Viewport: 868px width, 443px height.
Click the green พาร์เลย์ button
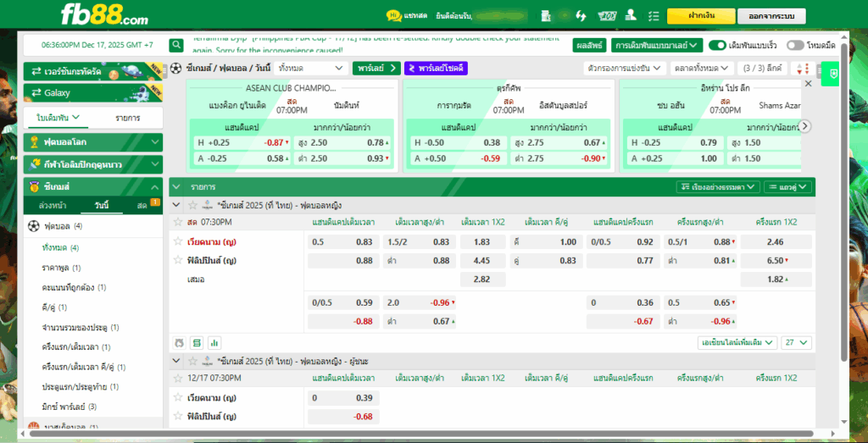[x=376, y=69]
